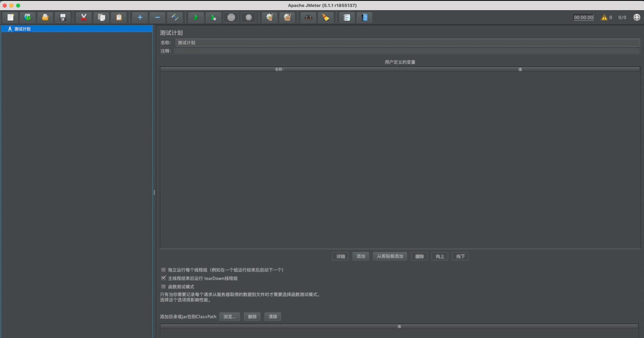Click the yellow warning triangle log icon

point(604,18)
